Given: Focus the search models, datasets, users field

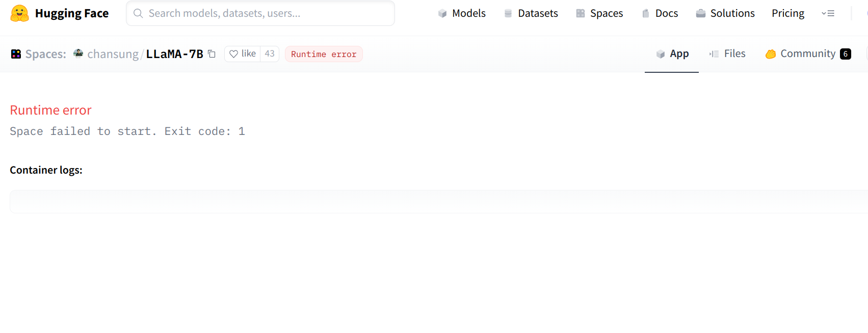Looking at the screenshot, I should point(260,13).
